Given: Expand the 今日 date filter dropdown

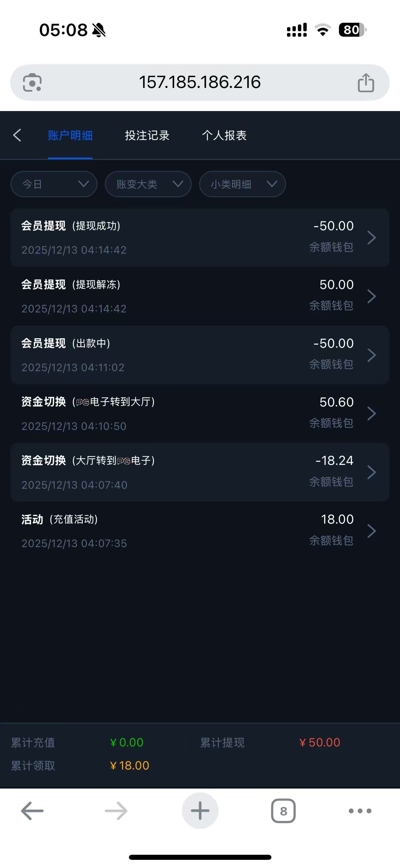Looking at the screenshot, I should pyautogui.click(x=54, y=184).
